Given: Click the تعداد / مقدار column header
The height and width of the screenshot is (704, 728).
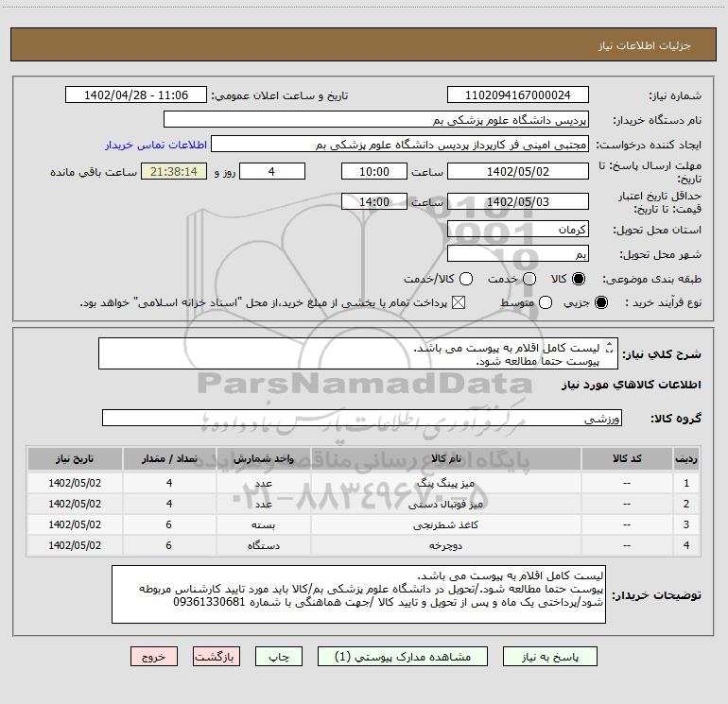Looking at the screenshot, I should click(x=169, y=458).
